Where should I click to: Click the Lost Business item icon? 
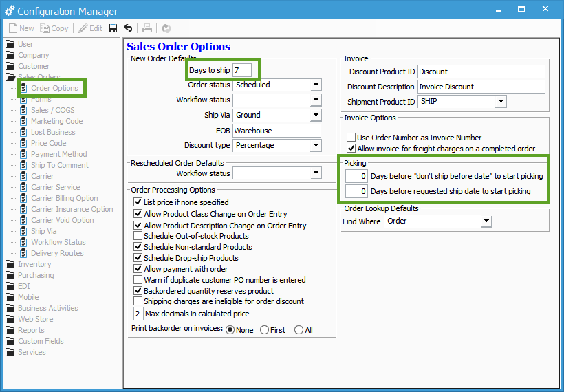(24, 132)
